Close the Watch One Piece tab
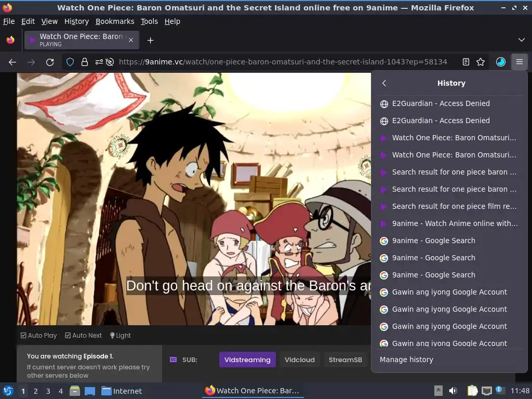Viewport: 532px width, 399px height. [131, 40]
